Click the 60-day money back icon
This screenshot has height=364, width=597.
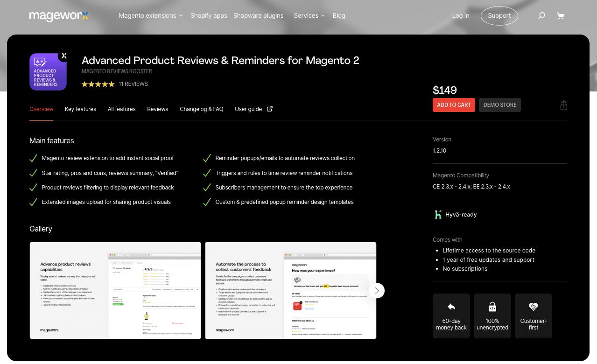coord(451,307)
